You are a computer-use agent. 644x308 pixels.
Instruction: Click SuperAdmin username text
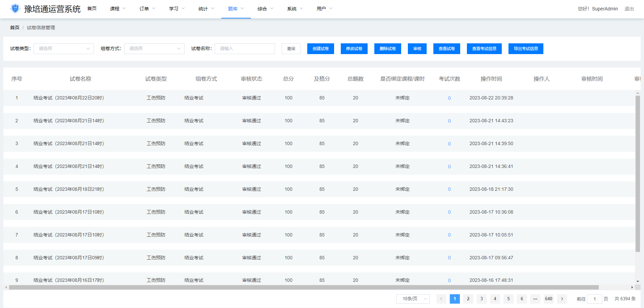coord(605,9)
